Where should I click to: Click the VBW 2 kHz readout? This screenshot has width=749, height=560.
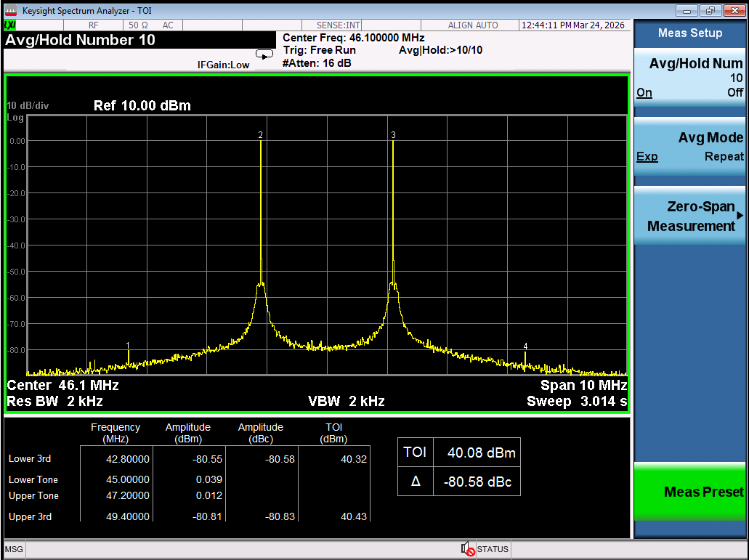[x=347, y=401]
